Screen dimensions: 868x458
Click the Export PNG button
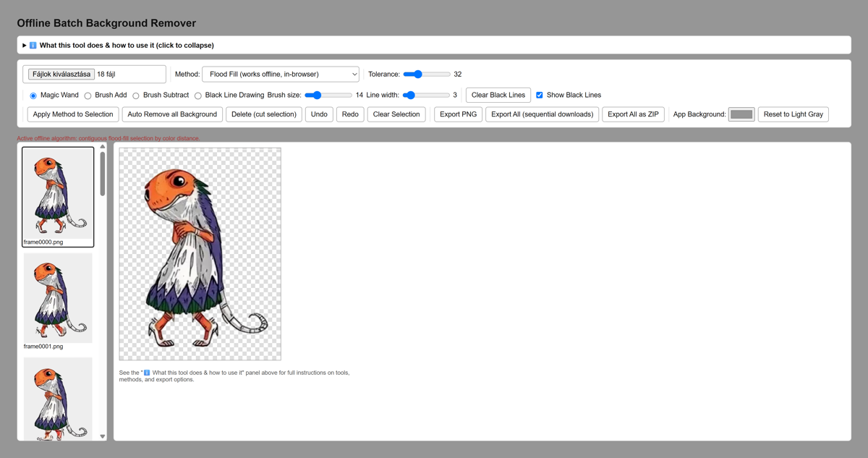coord(458,114)
